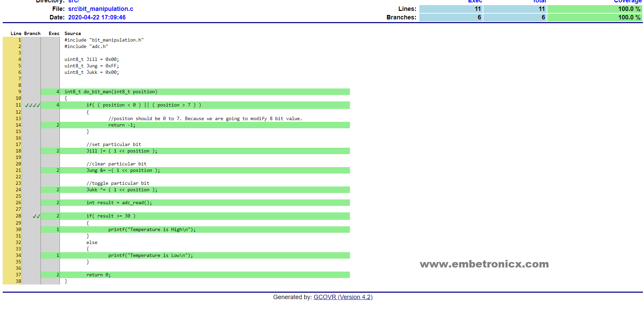This screenshot has width=644, height=309.
Task: Click the exec count for line 21
Action: point(58,170)
